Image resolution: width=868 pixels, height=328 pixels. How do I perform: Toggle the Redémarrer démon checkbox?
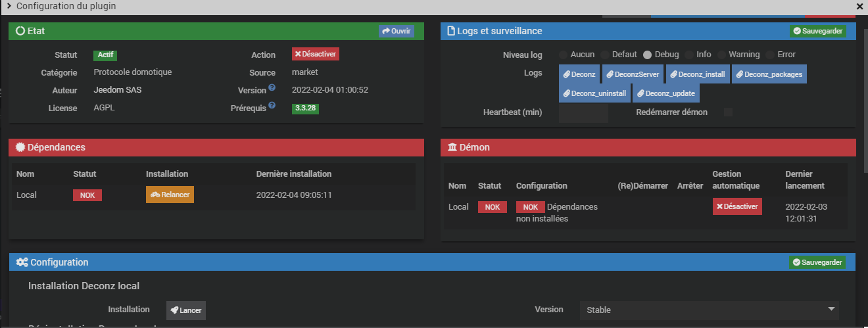(728, 112)
